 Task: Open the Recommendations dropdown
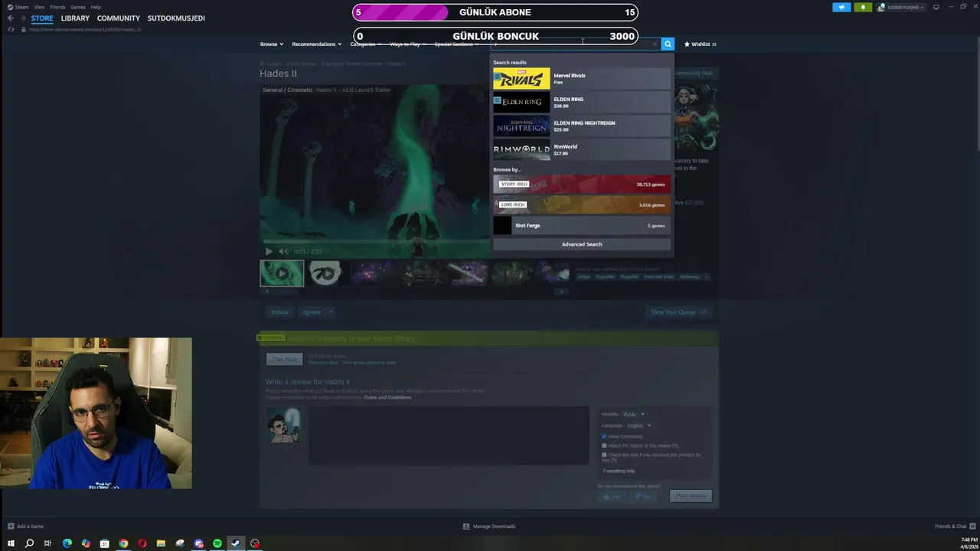click(316, 44)
